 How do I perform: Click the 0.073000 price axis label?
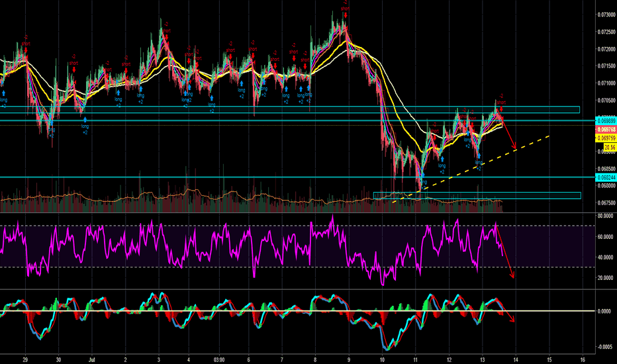(606, 15)
